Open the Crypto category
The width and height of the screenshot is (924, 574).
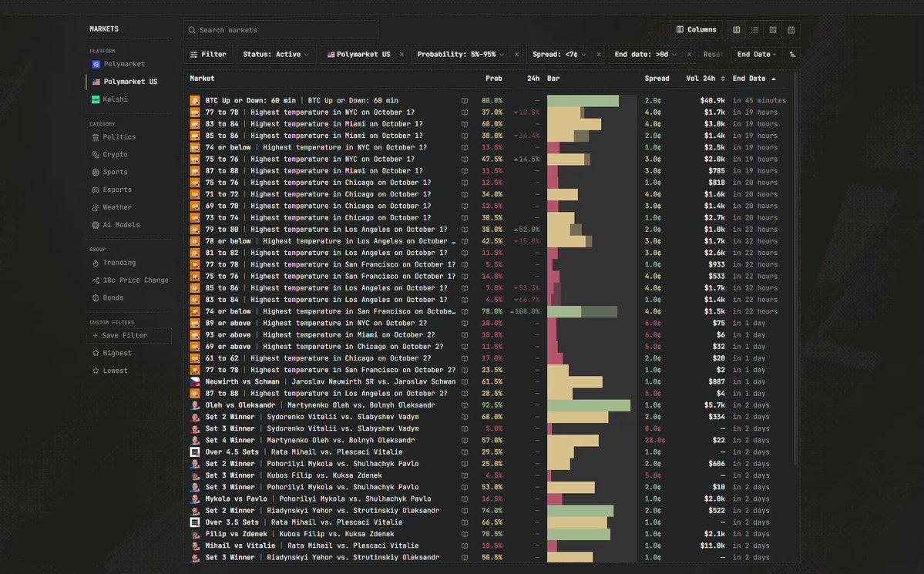109,155
